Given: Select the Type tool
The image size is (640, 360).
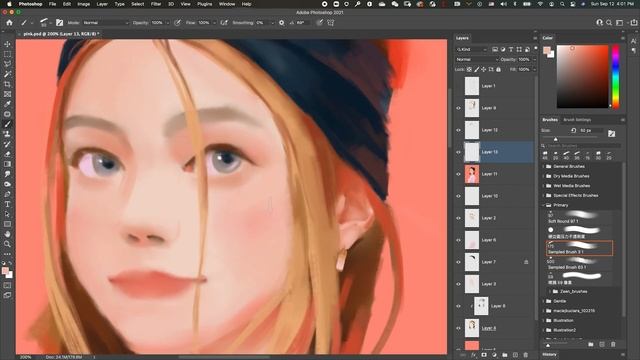Looking at the screenshot, I should 7,204.
